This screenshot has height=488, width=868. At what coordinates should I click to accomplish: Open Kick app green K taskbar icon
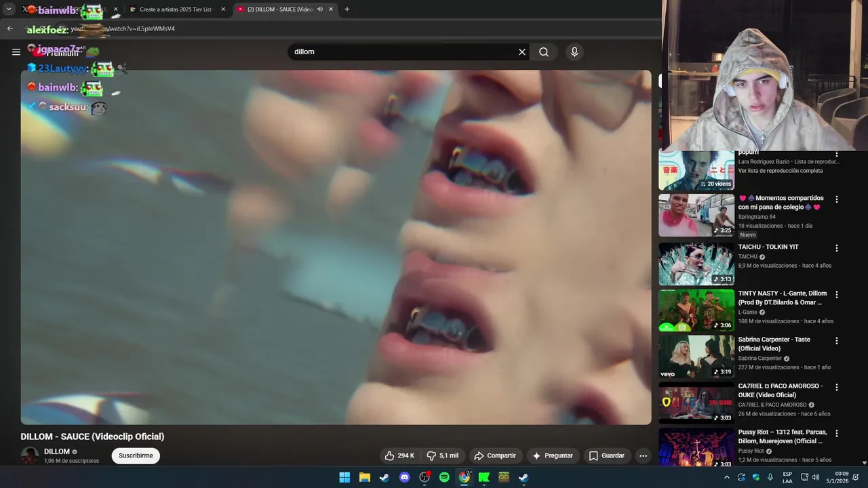point(484,477)
